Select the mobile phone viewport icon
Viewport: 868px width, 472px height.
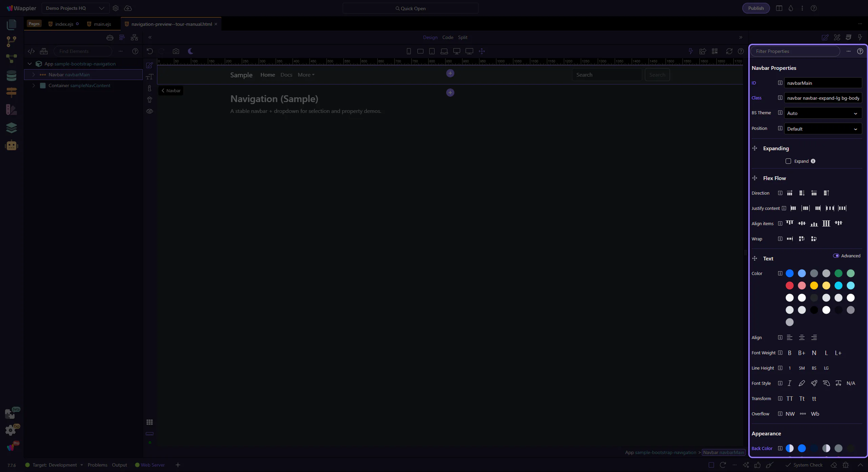[409, 51]
